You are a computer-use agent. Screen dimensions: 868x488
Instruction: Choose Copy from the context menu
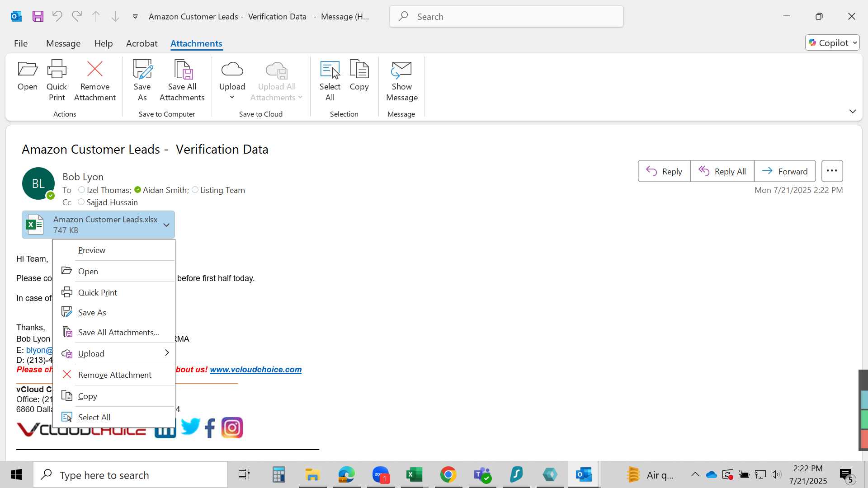[x=114, y=396]
